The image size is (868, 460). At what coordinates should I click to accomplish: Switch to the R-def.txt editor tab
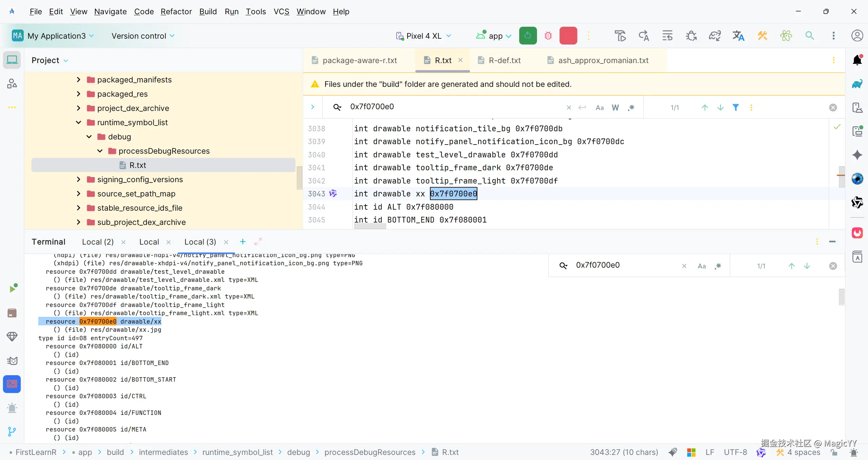504,60
